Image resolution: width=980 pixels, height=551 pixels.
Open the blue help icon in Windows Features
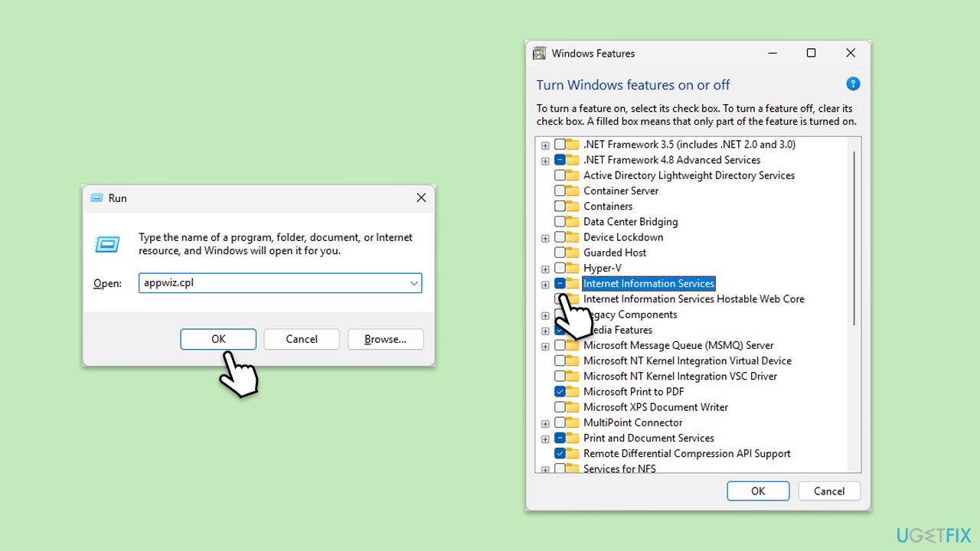853,84
